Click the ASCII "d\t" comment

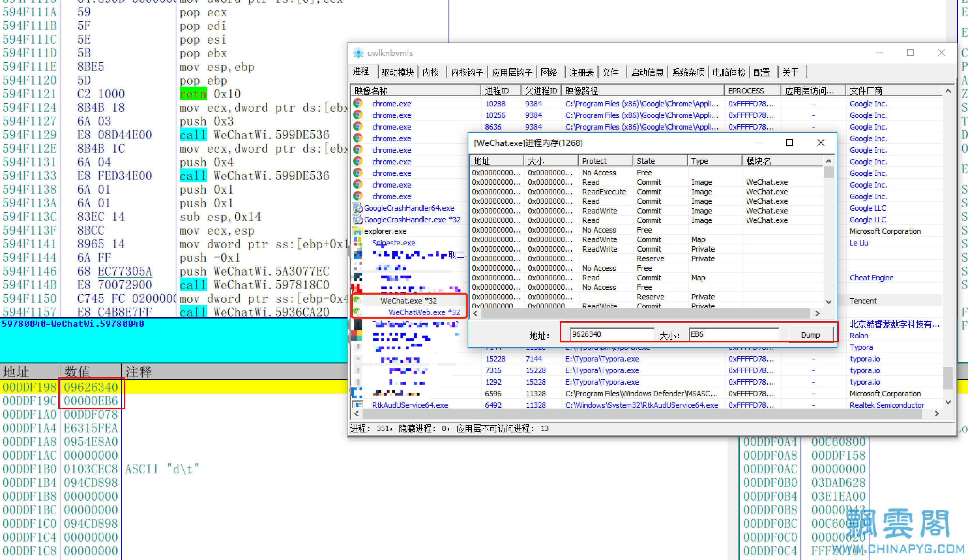[x=162, y=469]
